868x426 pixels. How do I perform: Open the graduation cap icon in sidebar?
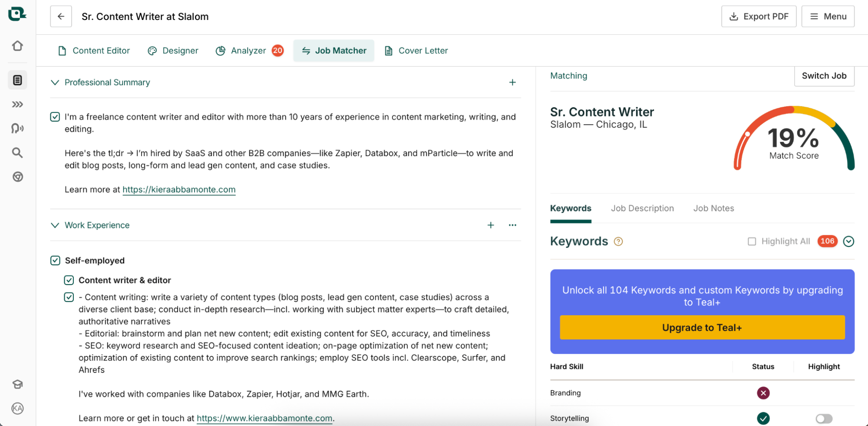(x=17, y=384)
